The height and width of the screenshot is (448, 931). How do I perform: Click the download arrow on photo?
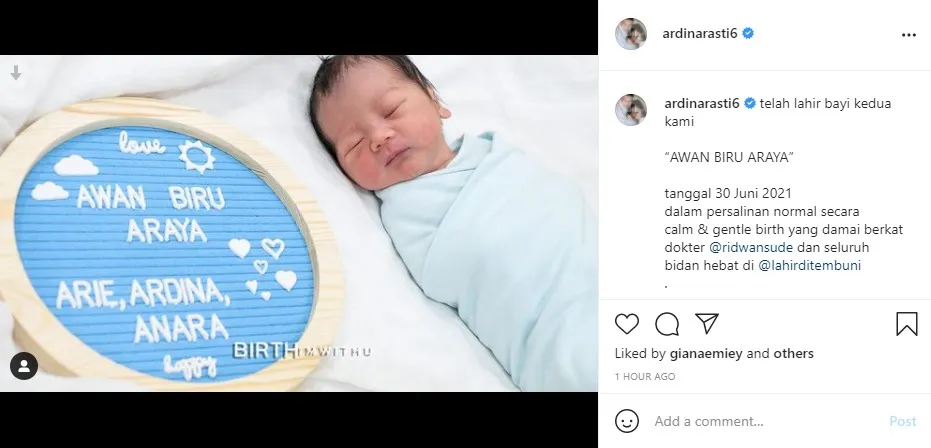pyautogui.click(x=16, y=73)
